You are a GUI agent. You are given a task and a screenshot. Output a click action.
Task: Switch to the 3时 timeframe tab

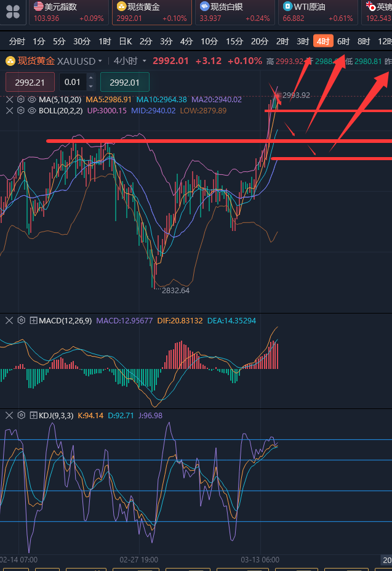(x=303, y=41)
